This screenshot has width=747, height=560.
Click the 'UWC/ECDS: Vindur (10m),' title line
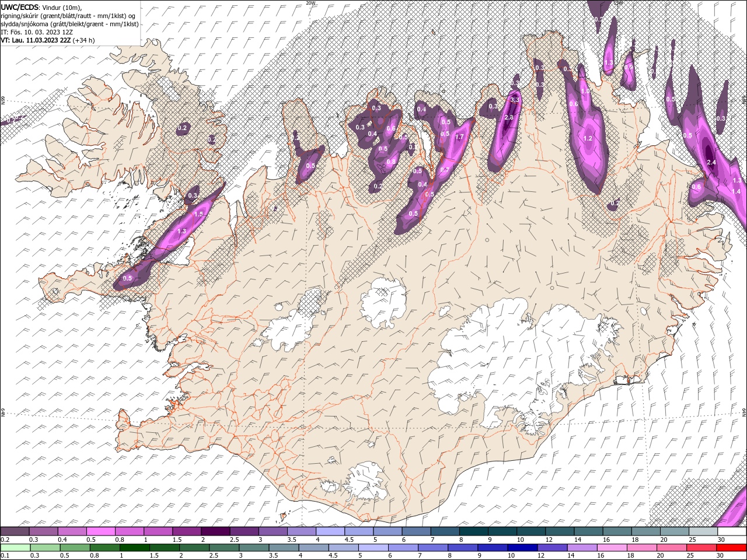click(x=41, y=7)
